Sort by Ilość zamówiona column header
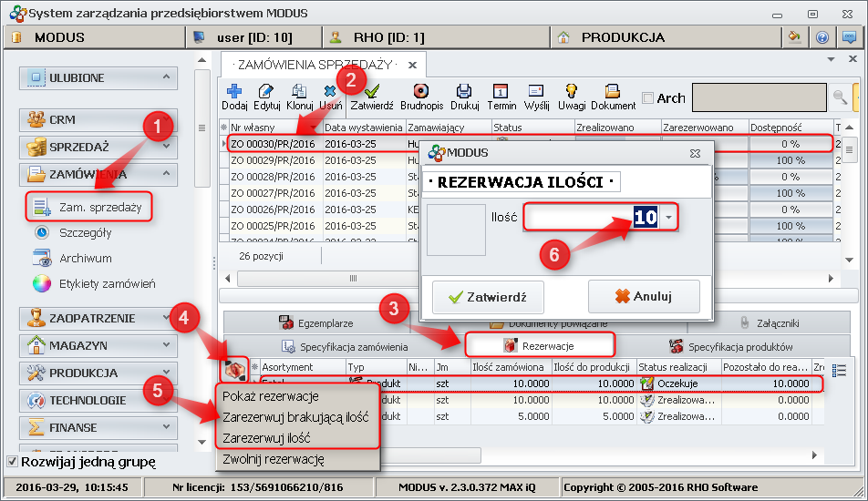 pos(511,366)
